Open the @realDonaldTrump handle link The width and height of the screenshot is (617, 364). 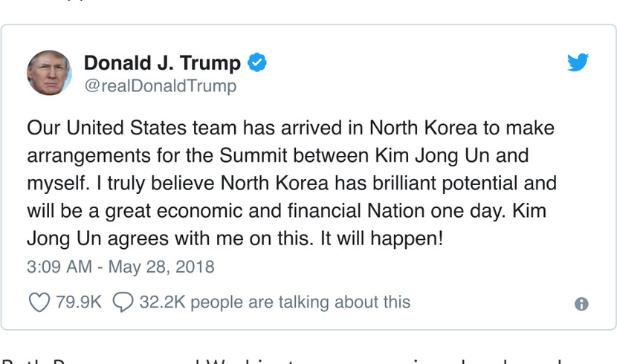pyautogui.click(x=160, y=86)
